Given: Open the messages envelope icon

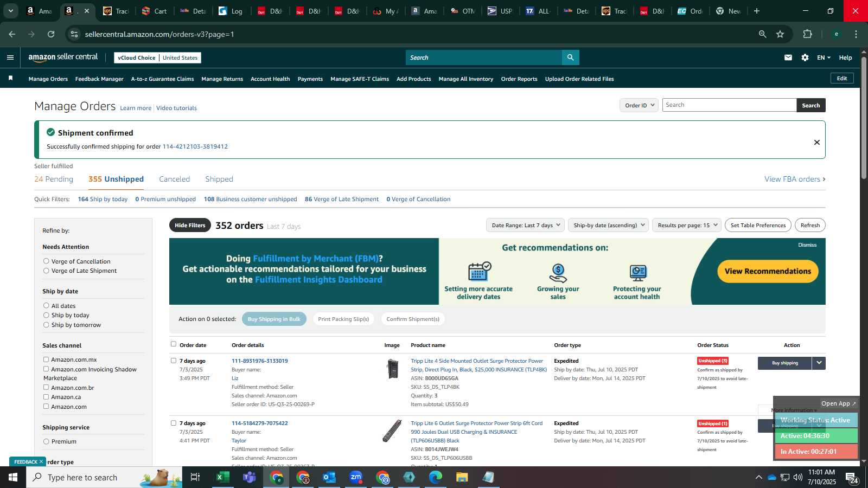Looking at the screenshot, I should (788, 57).
